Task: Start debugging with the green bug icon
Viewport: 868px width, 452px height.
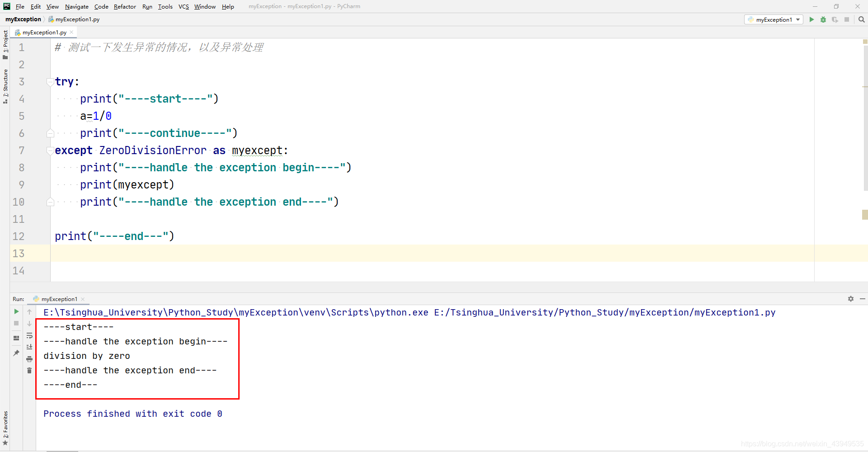Action: tap(823, 19)
